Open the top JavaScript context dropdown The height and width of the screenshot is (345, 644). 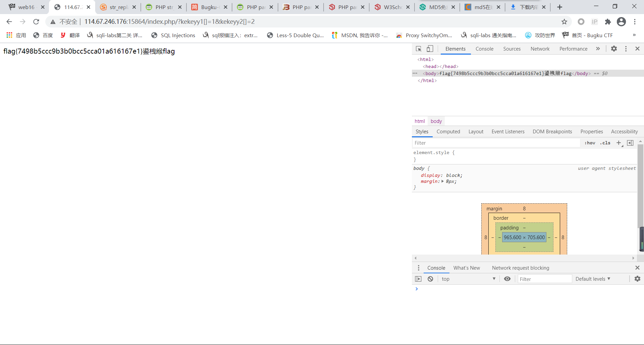[x=468, y=279]
